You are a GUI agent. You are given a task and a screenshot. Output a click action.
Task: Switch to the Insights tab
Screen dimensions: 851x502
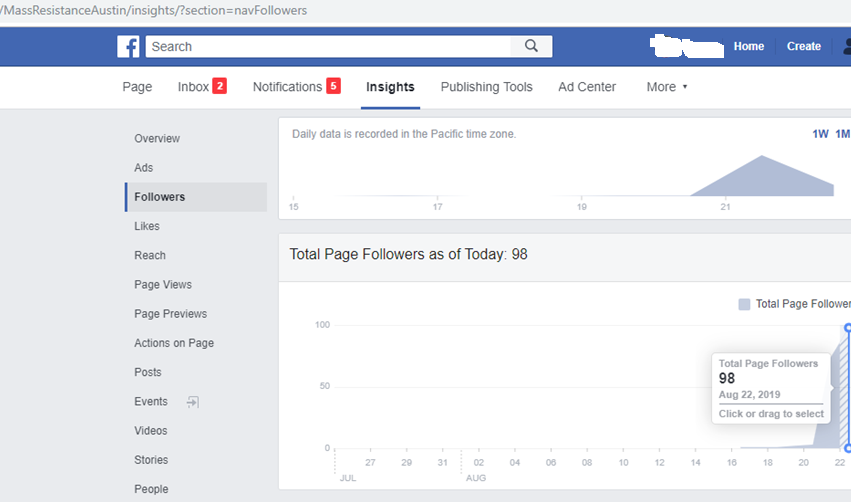390,87
